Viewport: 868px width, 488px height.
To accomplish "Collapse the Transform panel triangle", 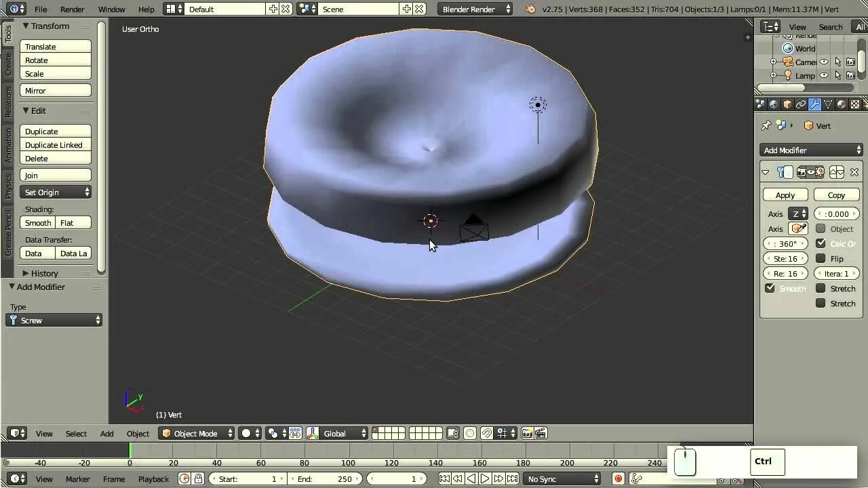I will (x=25, y=26).
